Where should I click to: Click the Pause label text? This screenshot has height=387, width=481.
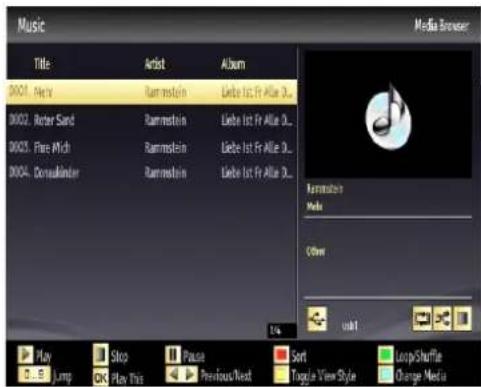[x=194, y=356]
